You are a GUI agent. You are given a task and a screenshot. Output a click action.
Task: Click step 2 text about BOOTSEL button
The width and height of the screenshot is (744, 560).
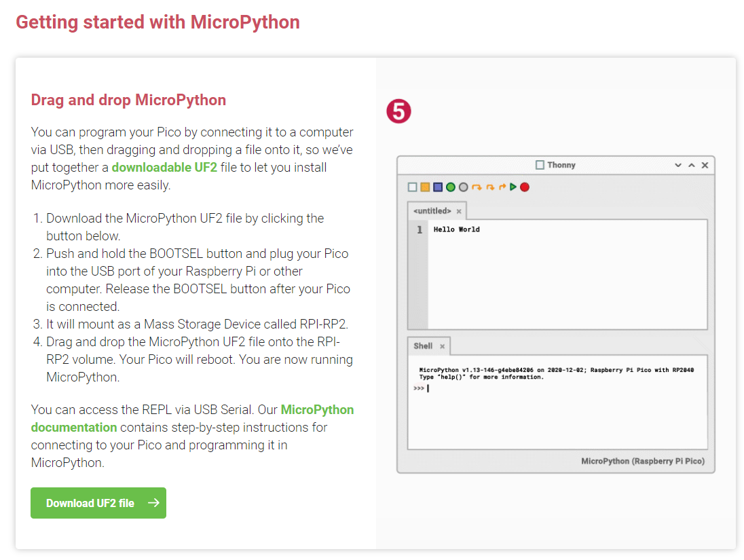pyautogui.click(x=198, y=280)
